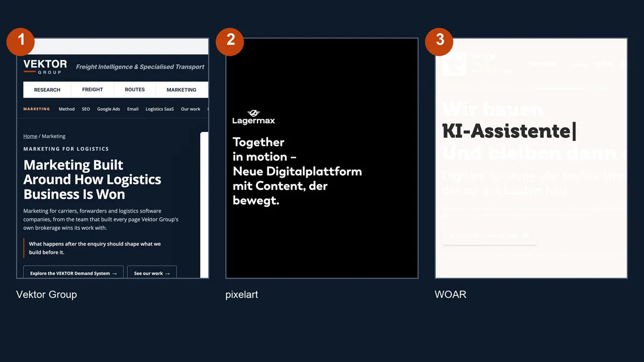Select the white MARKETING main nav tab
Viewport: 644px width, 362px height.
click(181, 90)
